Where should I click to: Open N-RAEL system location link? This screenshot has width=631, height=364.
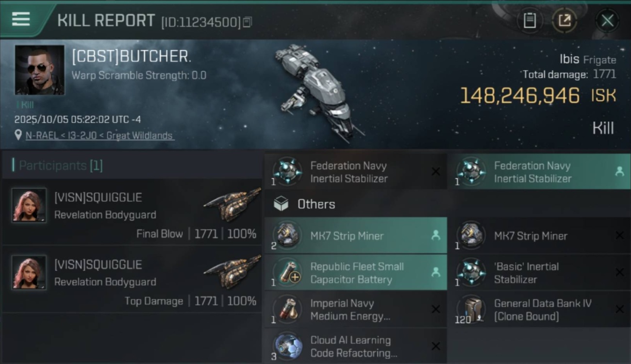[100, 135]
